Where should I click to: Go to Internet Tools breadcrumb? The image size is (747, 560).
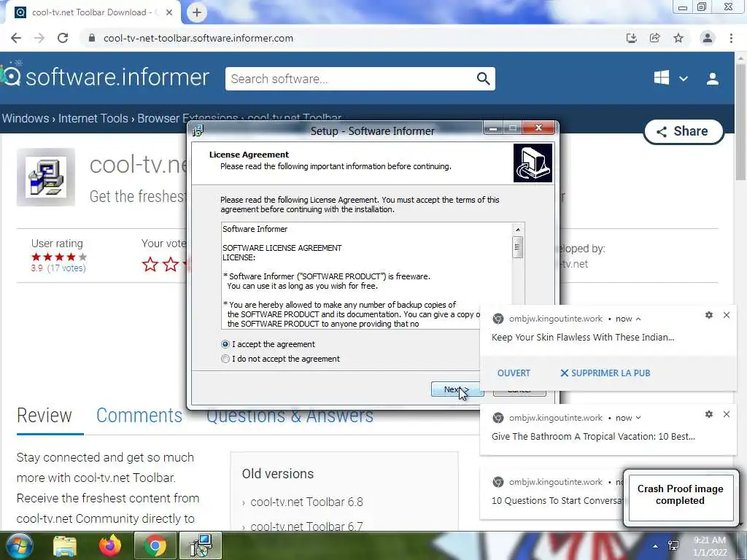click(93, 118)
